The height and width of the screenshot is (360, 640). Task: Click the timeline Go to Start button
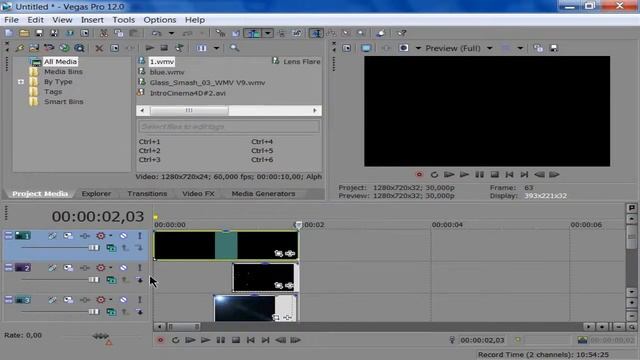tap(251, 340)
